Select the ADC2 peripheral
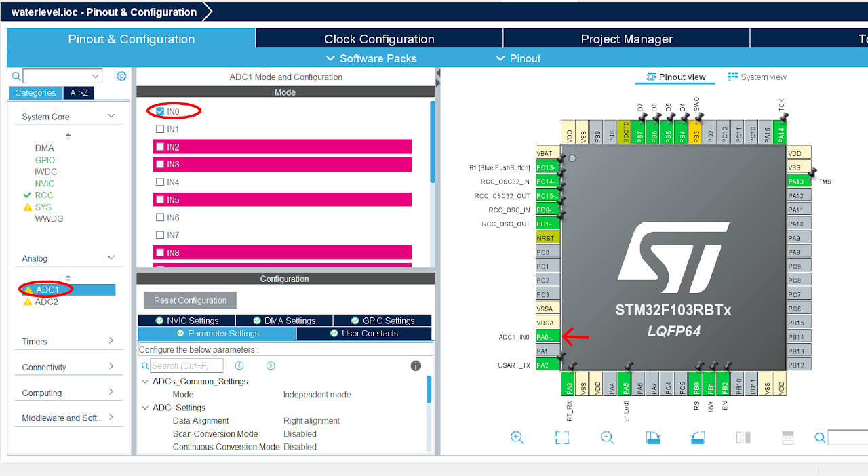 pyautogui.click(x=47, y=302)
